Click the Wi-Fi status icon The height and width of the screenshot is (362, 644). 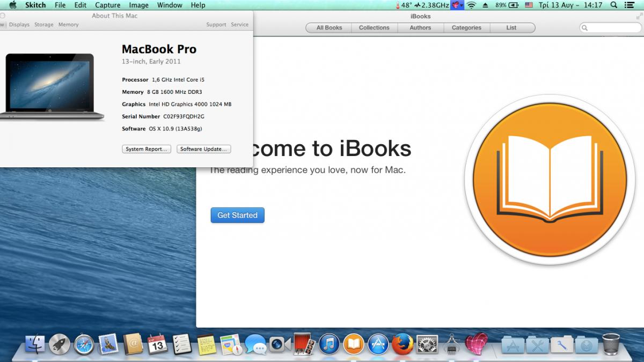[x=471, y=5]
